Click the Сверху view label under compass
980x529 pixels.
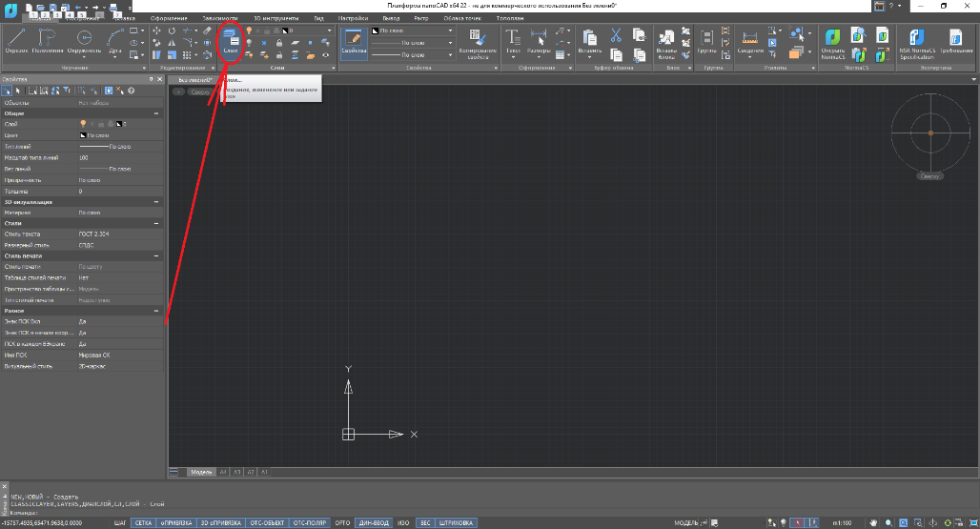pos(930,176)
